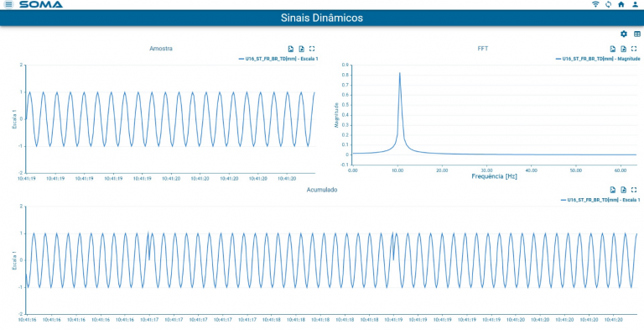Image resolution: width=644 pixels, height=330 pixels.
Task: Click the glitch spike near 10:41:17 in Acumulado
Action: tap(148, 247)
